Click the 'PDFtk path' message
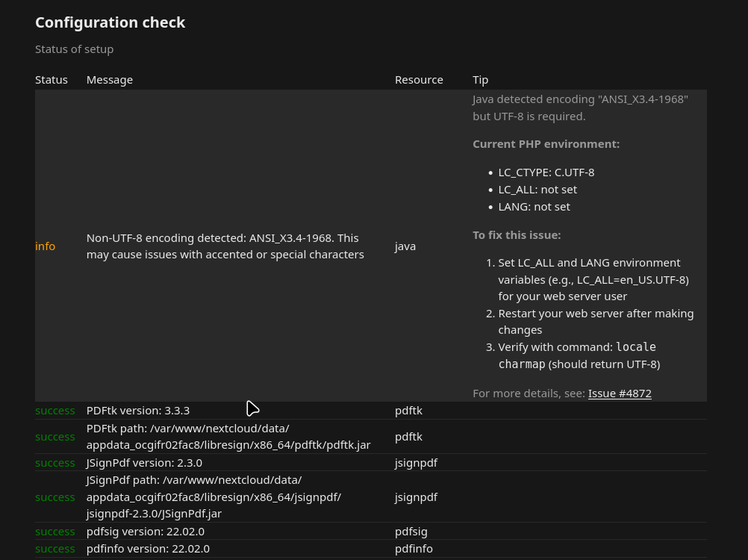Screen dimensions: 748x560 point(228,437)
